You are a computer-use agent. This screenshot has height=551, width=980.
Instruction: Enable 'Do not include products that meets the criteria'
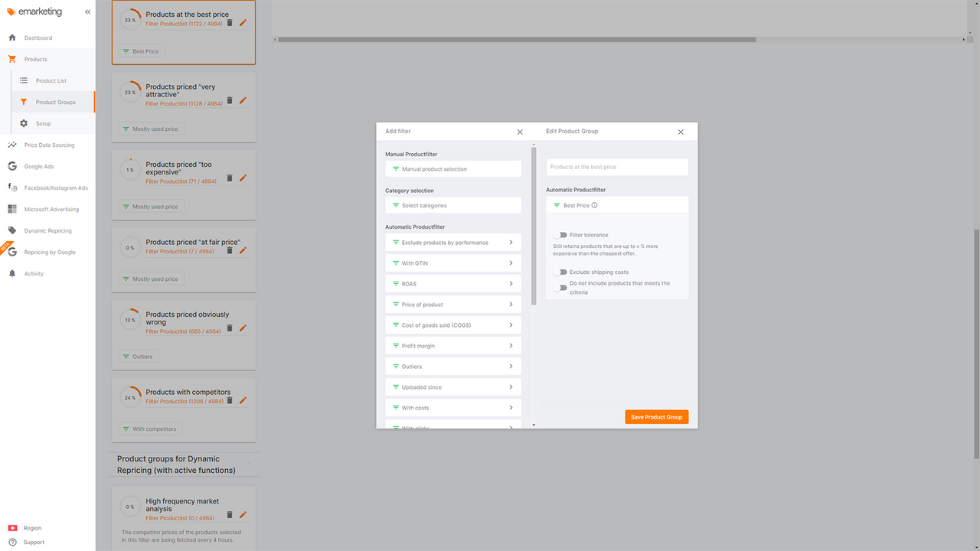560,287
